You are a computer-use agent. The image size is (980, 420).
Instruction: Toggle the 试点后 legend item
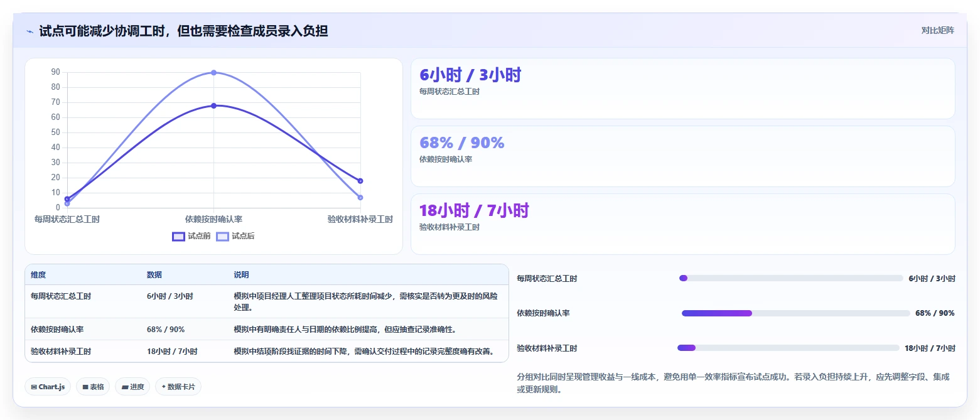tap(235, 236)
